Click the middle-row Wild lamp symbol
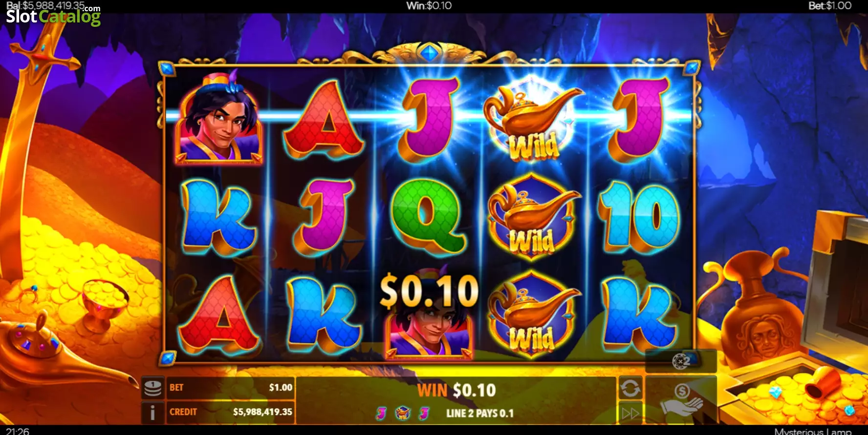 tap(533, 217)
